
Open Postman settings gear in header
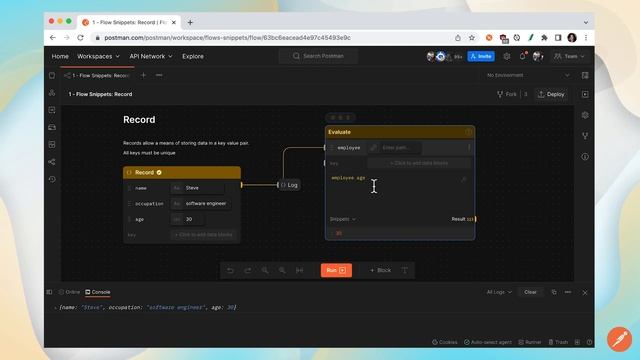point(507,56)
